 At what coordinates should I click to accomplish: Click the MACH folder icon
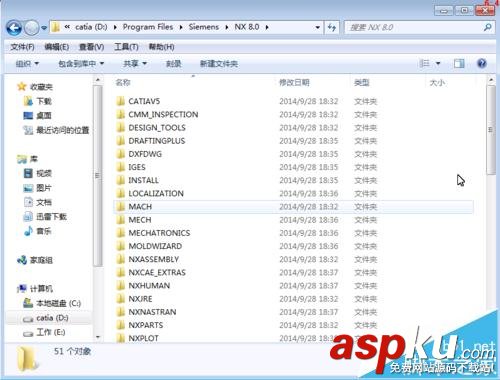coord(121,207)
